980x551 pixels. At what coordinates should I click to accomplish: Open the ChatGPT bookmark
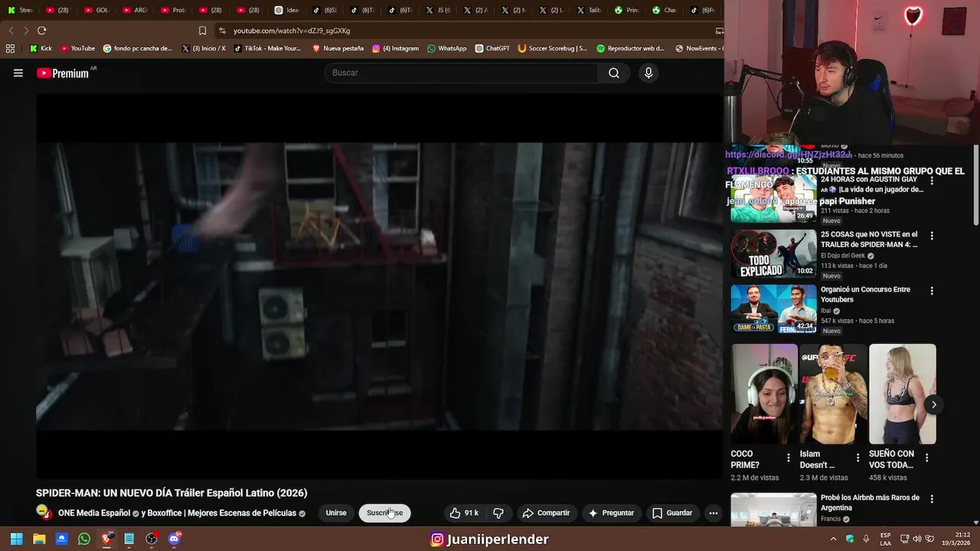click(492, 48)
